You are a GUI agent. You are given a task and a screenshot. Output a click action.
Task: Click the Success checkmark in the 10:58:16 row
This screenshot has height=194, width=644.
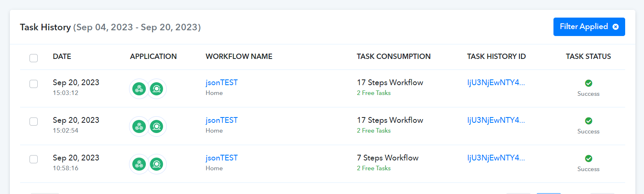tap(589, 158)
